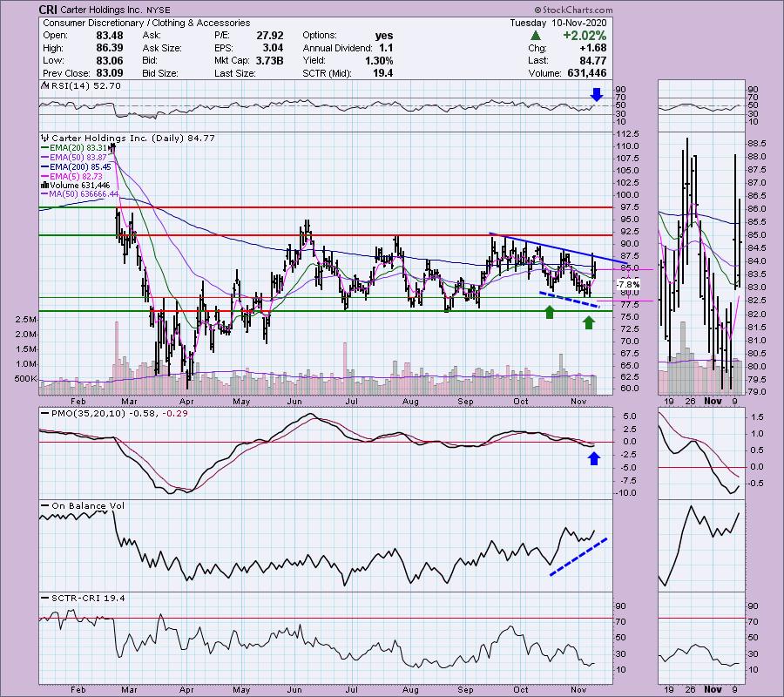Click the EMA(200) 85.45 legend entry
784x697 pixels.
tap(80, 167)
